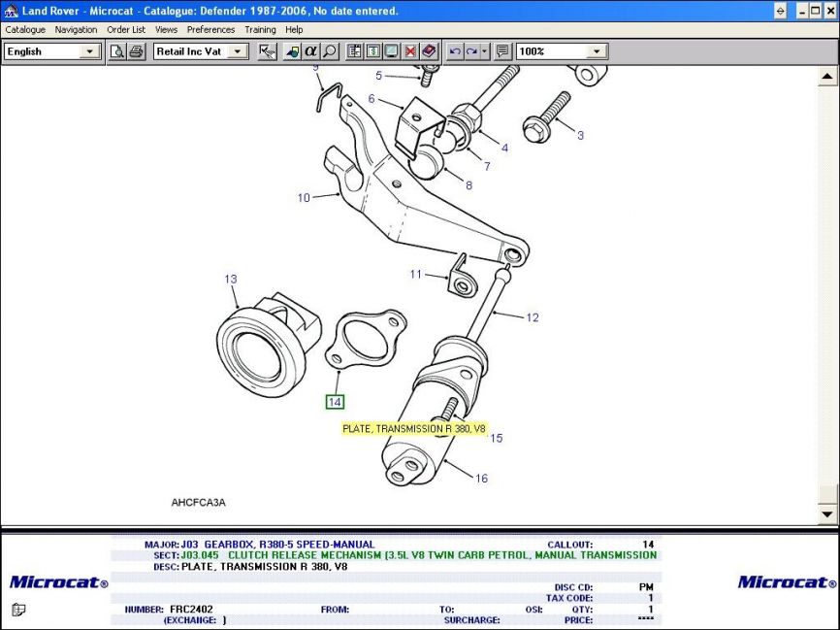Click the monitor screen toolbar icon

pyautogui.click(x=392, y=51)
